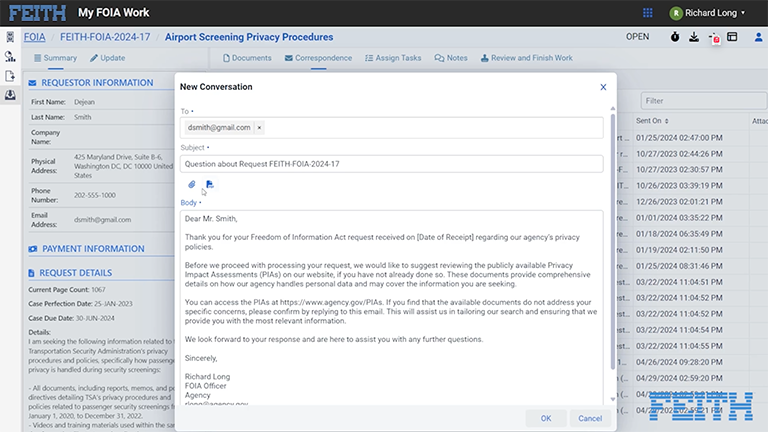Click the layout panel icon
768x432 pixels.
click(x=732, y=37)
